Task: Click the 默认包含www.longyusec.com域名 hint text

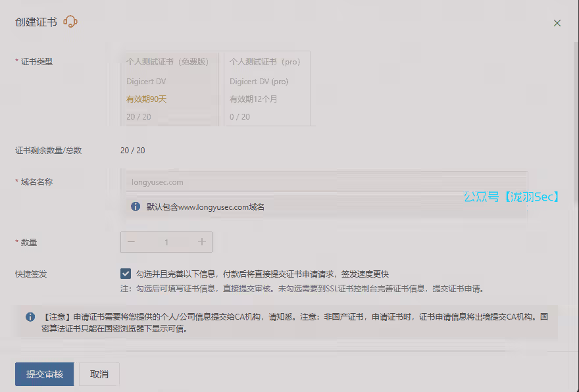Action: (205, 207)
